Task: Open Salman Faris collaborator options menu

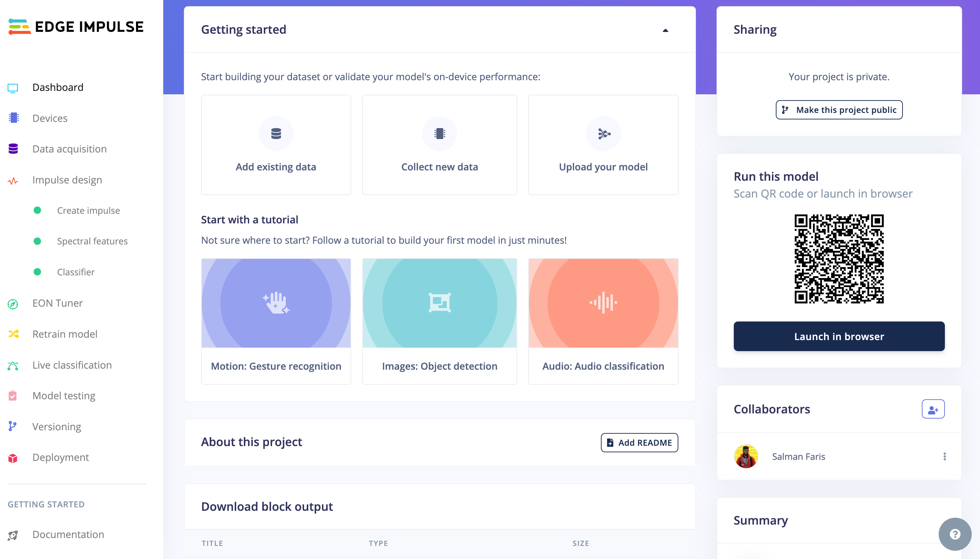Action: pyautogui.click(x=944, y=456)
